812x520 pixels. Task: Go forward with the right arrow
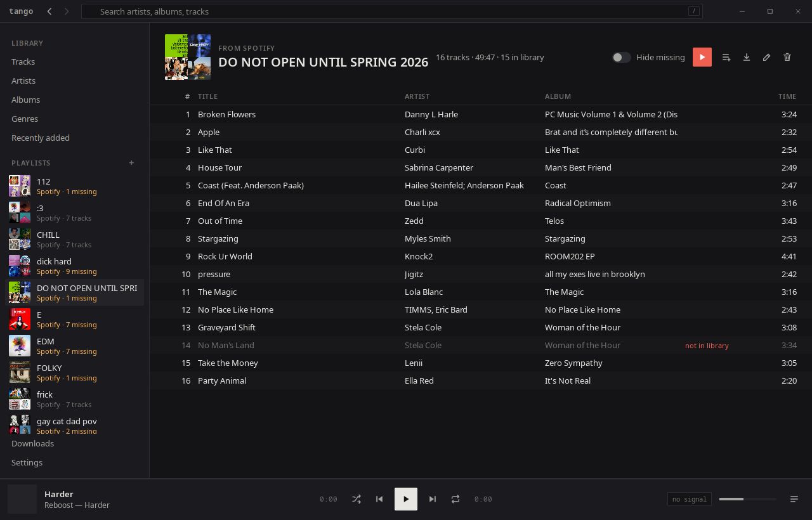(x=67, y=11)
